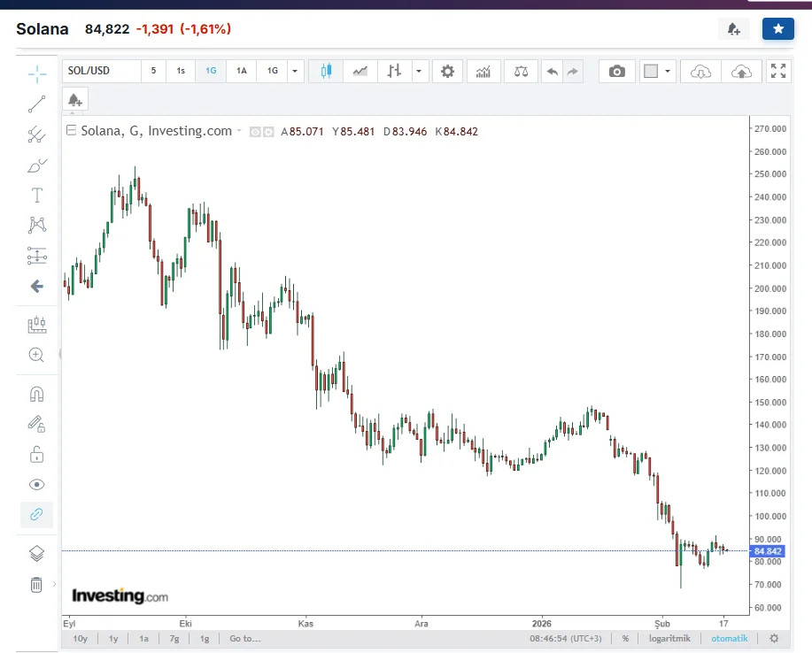Screen dimensions: 812x653
Task: Click the blue star favorite button
Action: [x=777, y=28]
